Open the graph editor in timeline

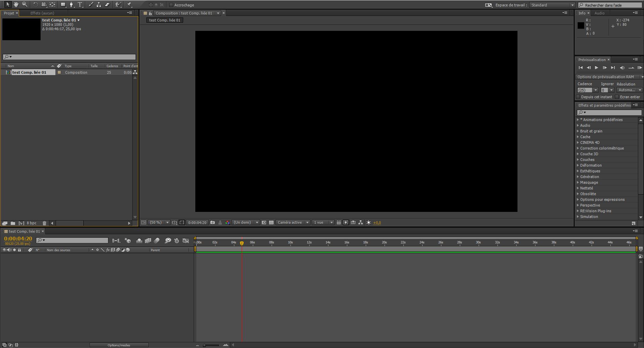(186, 241)
